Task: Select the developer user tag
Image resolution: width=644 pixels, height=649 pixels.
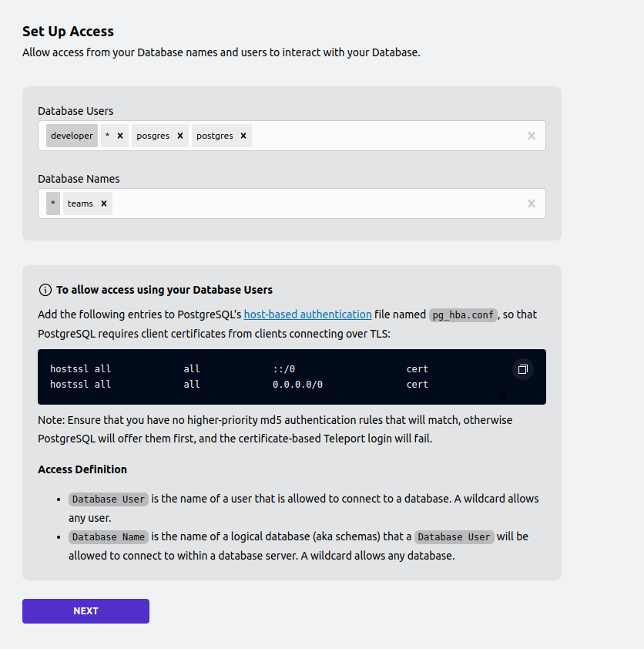Action: [72, 136]
